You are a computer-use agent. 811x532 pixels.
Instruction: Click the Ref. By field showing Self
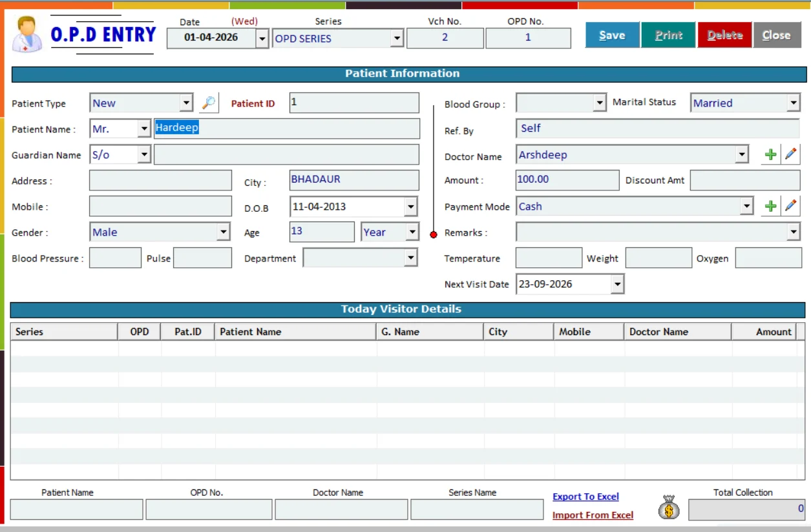pyautogui.click(x=658, y=128)
